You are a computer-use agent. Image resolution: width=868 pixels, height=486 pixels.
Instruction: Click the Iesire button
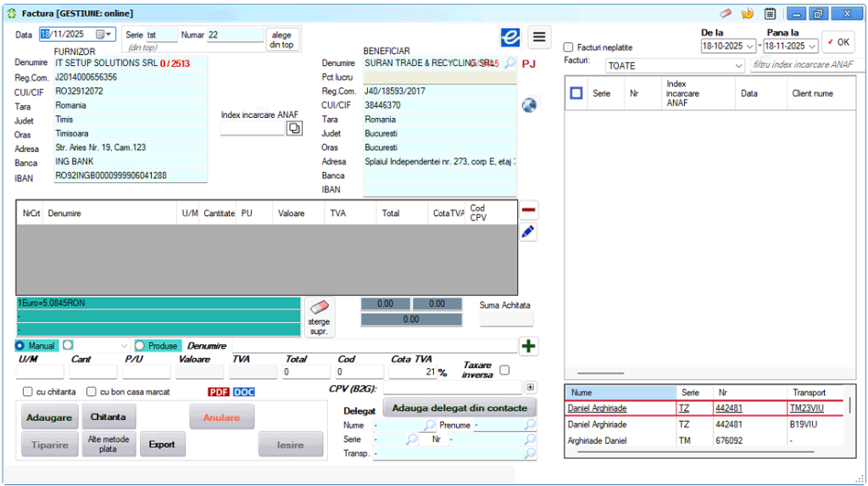coord(291,444)
